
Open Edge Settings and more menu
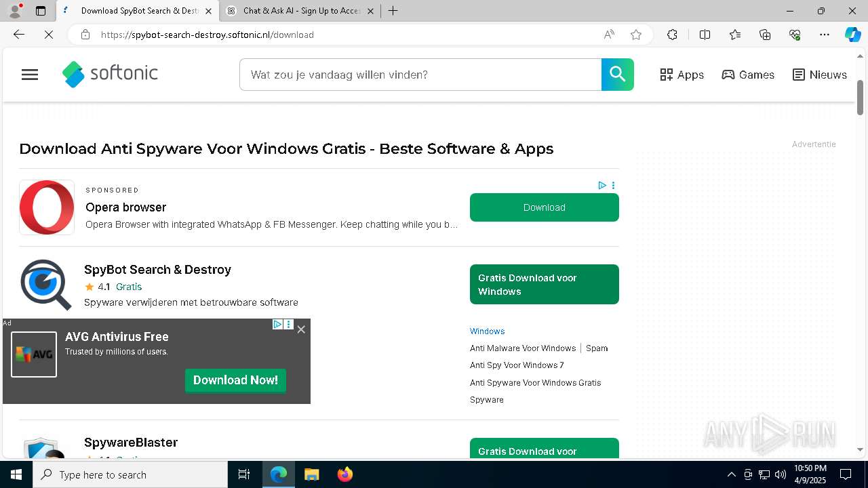(825, 35)
